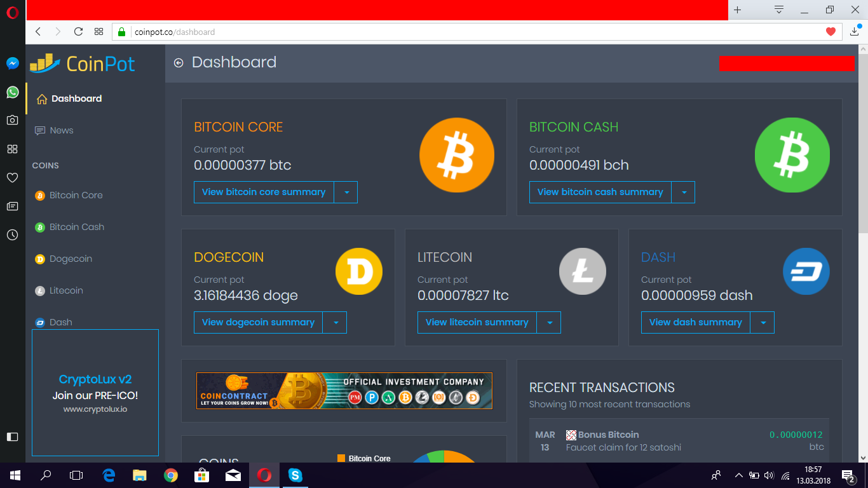Go back to the previous page
868x488 pixels.
[x=38, y=32]
